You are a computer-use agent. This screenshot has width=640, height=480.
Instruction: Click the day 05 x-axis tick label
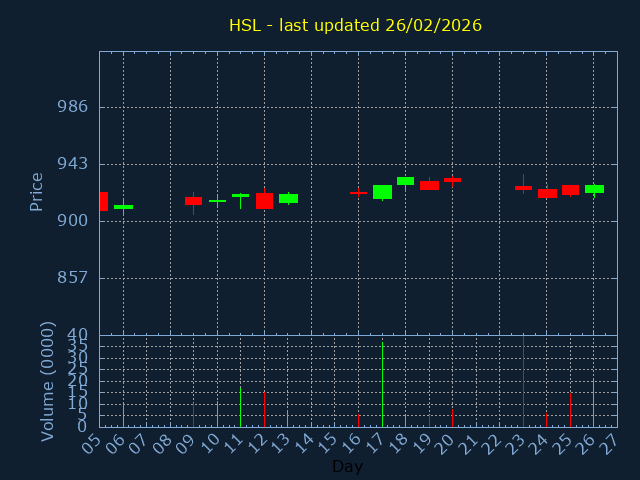[93, 442]
